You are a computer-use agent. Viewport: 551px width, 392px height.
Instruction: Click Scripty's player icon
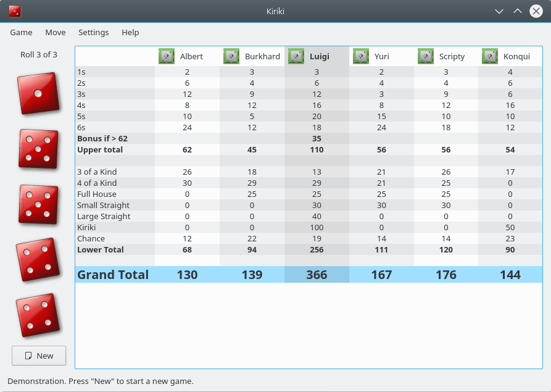426,56
